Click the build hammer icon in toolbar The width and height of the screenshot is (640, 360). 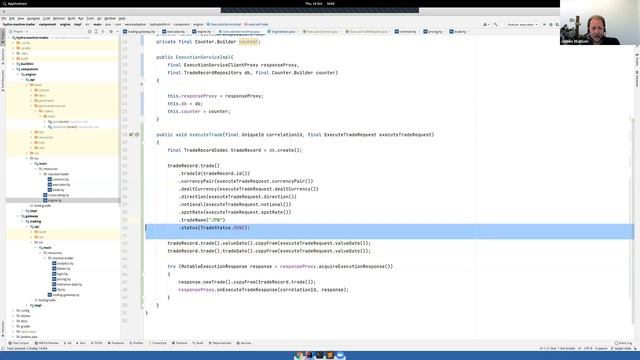[496, 24]
